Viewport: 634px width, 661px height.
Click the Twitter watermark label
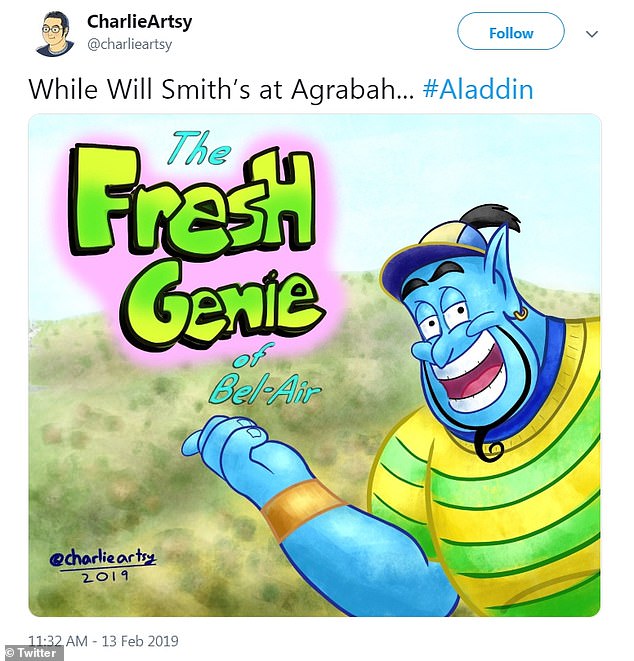click(x=33, y=653)
